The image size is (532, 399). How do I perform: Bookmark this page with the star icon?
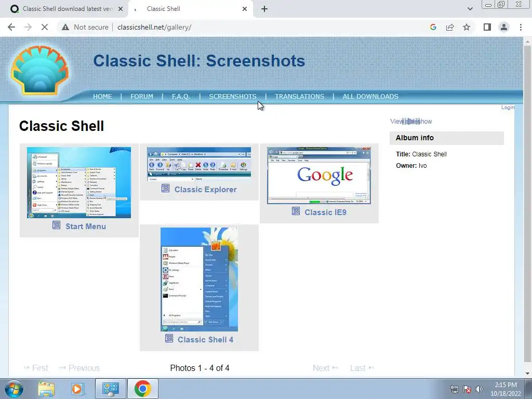click(467, 27)
